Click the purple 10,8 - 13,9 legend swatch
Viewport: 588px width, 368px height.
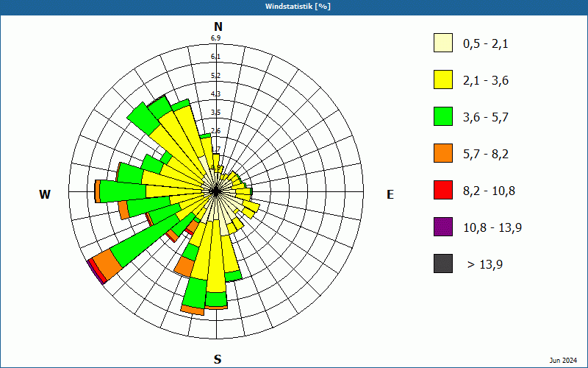point(443,227)
